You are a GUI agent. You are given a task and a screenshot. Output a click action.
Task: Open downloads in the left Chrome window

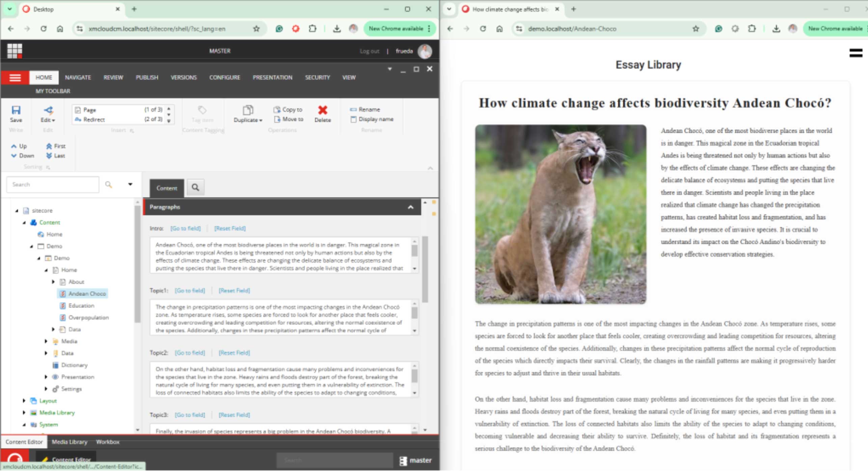pyautogui.click(x=336, y=29)
